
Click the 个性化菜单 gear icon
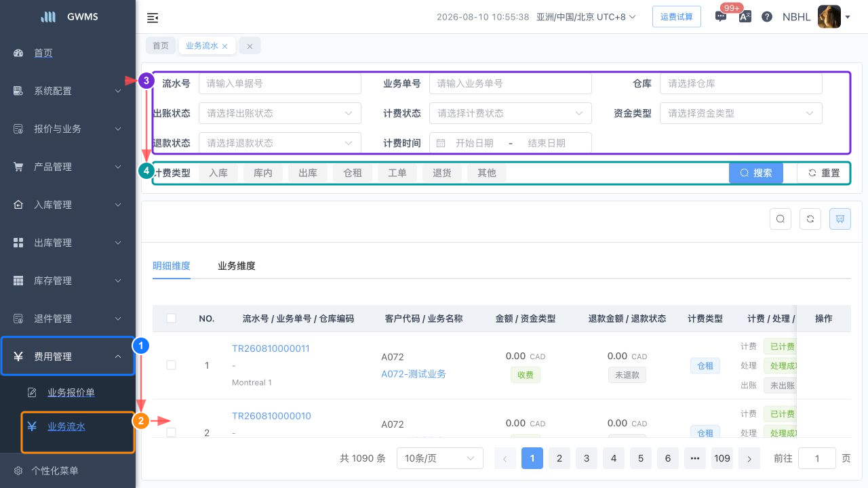click(x=18, y=470)
